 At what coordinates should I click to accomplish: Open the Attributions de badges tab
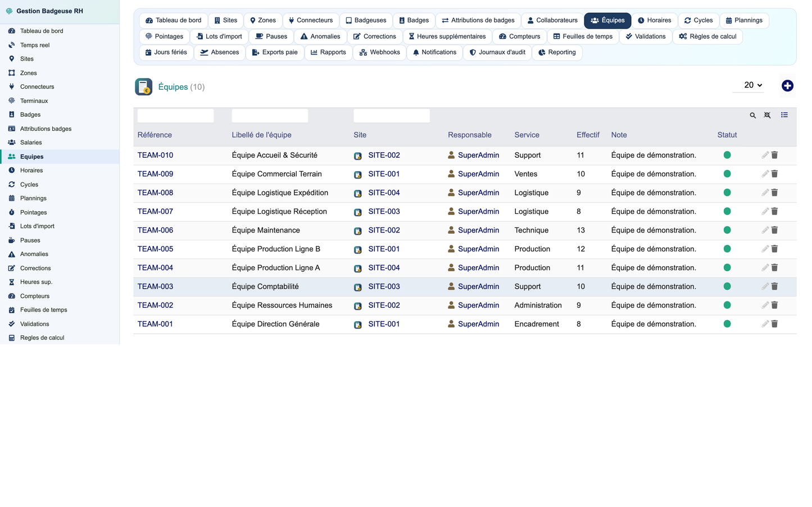point(478,20)
